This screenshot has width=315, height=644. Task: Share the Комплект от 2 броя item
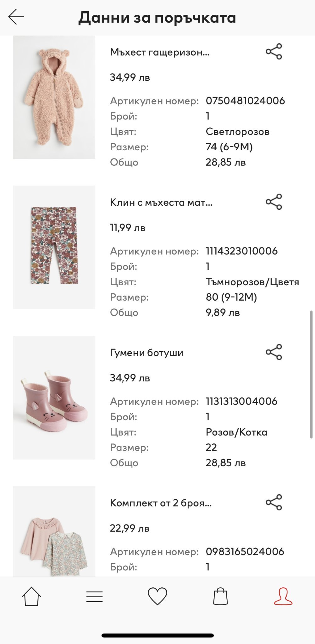point(274,502)
